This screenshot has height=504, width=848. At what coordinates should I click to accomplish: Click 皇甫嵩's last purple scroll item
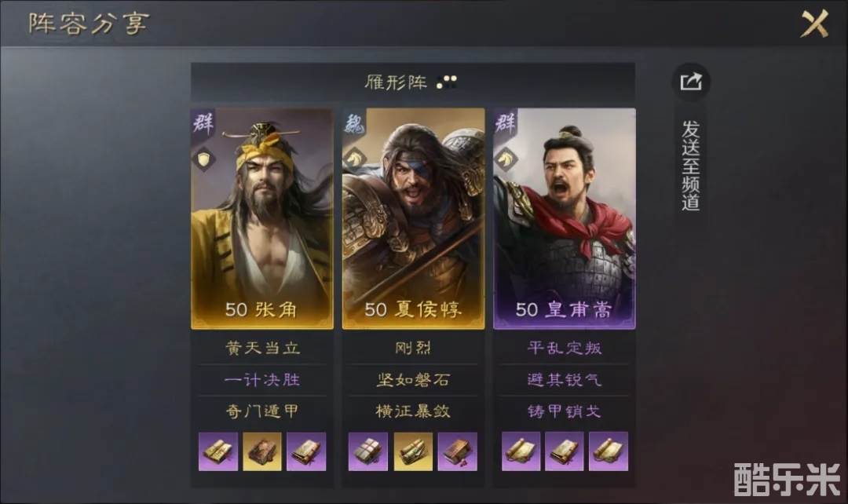pyautogui.click(x=609, y=451)
